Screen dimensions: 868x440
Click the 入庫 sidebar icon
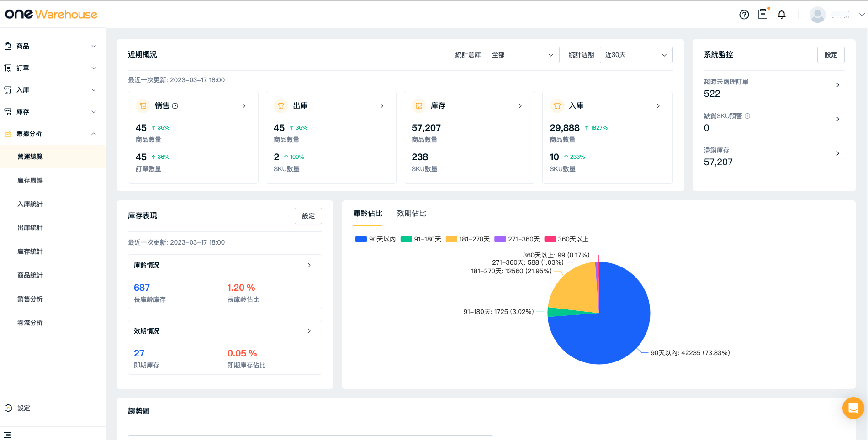[x=8, y=90]
